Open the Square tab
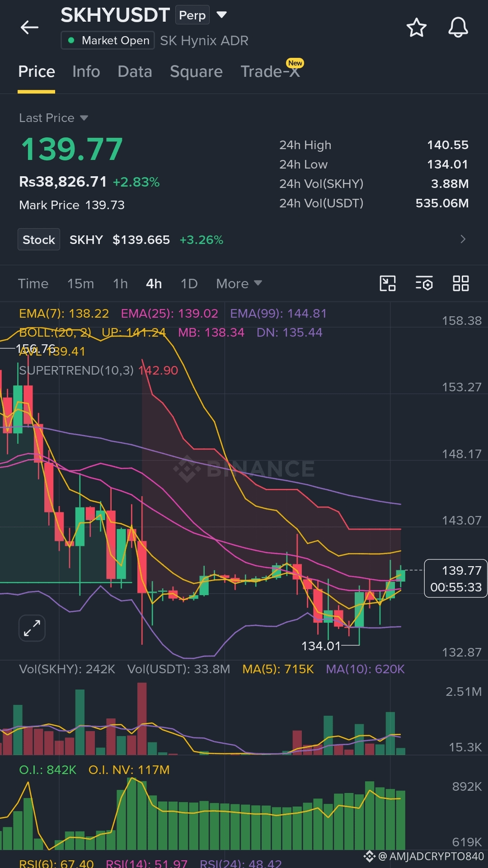This screenshot has width=488, height=868. [x=196, y=71]
